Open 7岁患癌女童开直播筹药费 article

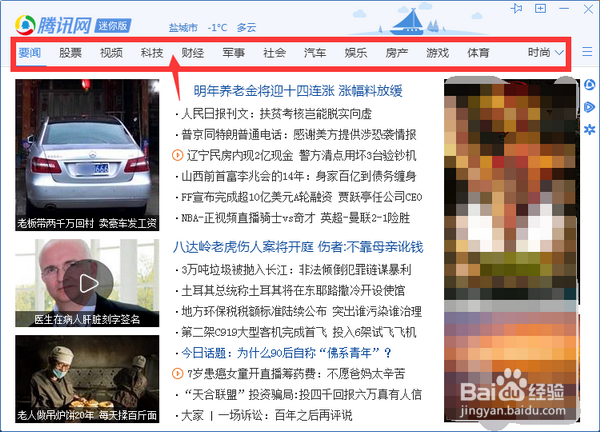click(296, 373)
